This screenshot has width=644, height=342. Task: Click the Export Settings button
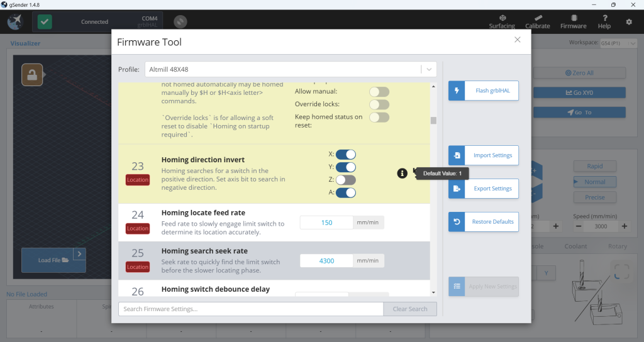point(483,189)
